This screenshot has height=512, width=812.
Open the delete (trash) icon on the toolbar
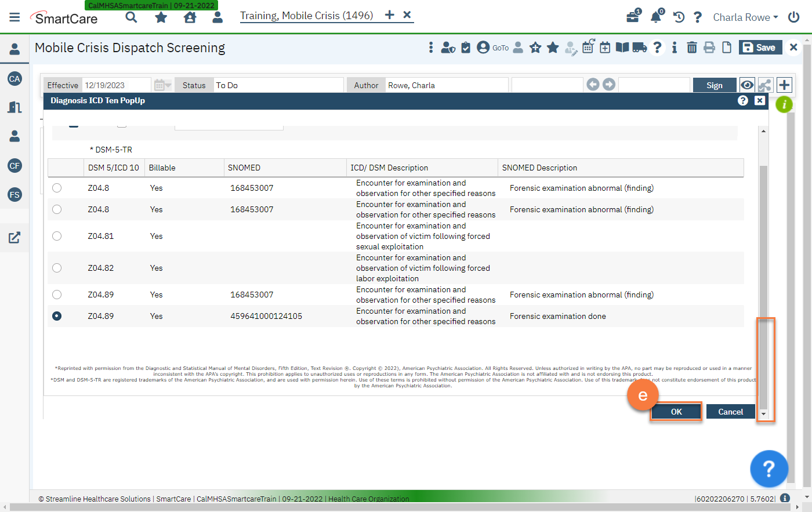[x=692, y=47]
